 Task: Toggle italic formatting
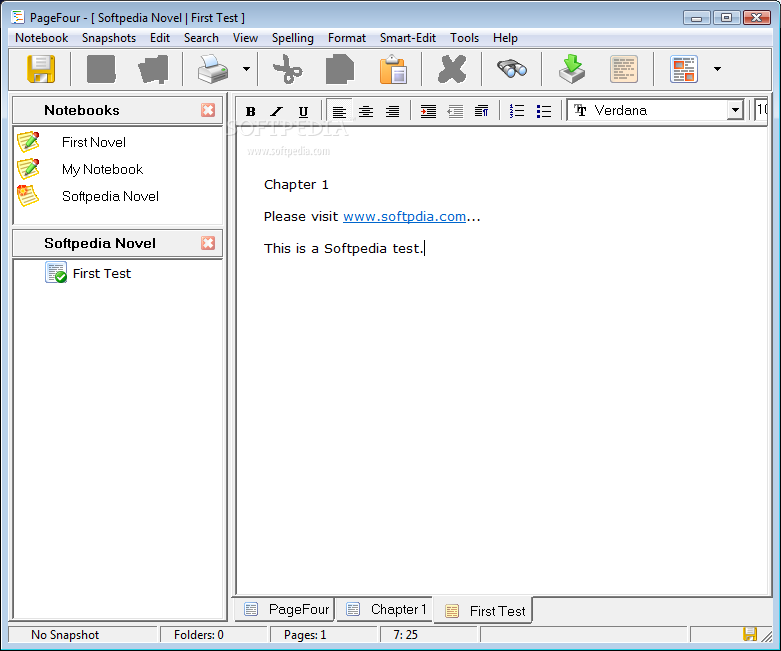(x=277, y=111)
